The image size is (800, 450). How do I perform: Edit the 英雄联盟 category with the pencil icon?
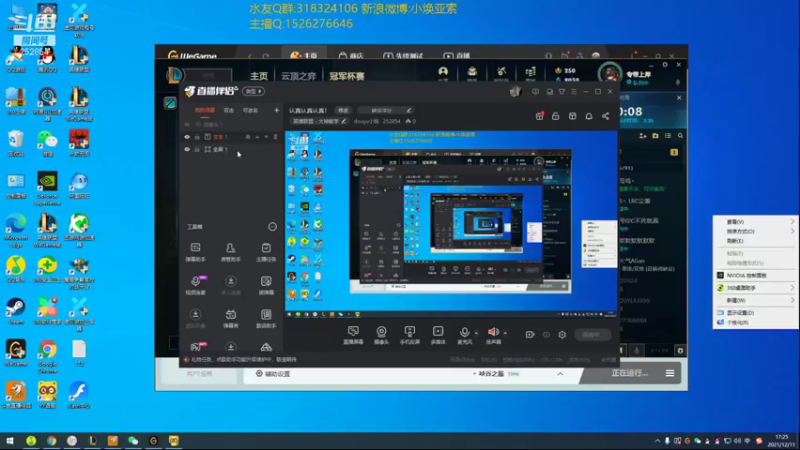tap(343, 121)
